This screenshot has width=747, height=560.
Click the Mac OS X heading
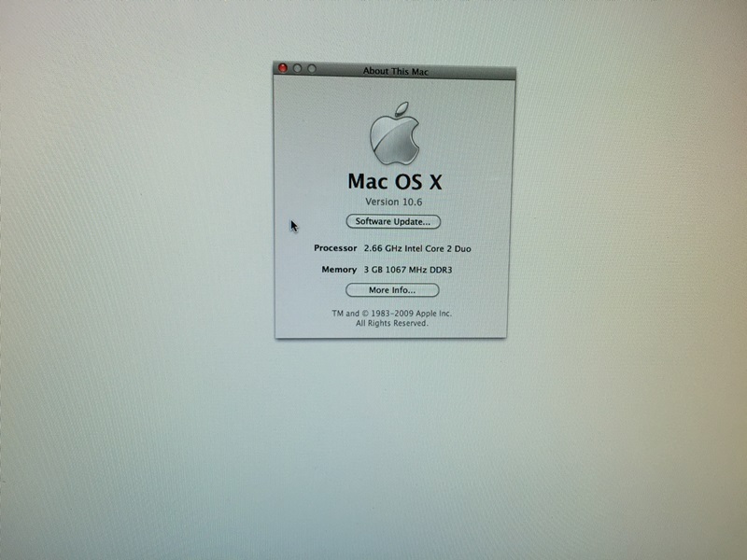coord(393,181)
